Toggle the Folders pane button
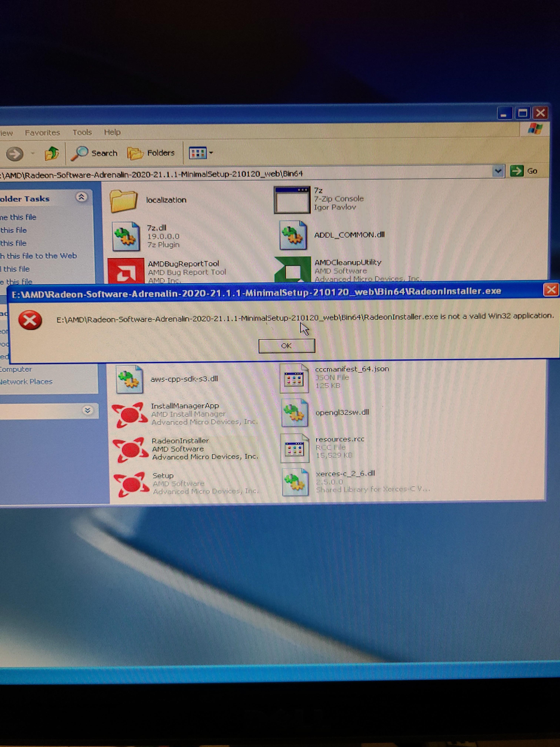Viewport: 560px width, 747px height. click(x=151, y=153)
